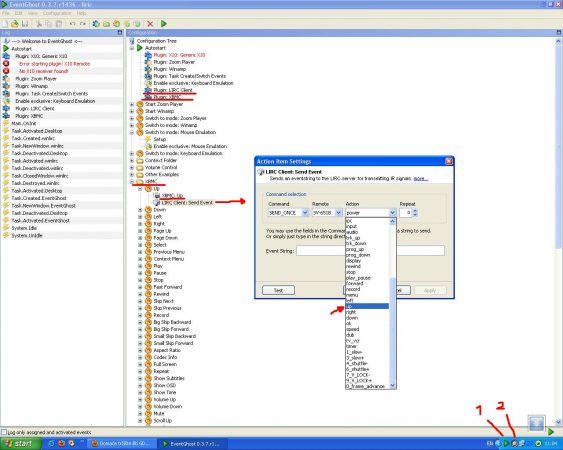
Task: Expand the Context Folder node
Action: [132, 160]
